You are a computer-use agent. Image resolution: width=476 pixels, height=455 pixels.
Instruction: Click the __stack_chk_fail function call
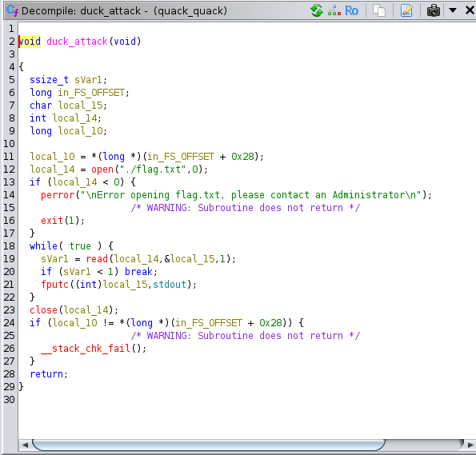coord(86,349)
